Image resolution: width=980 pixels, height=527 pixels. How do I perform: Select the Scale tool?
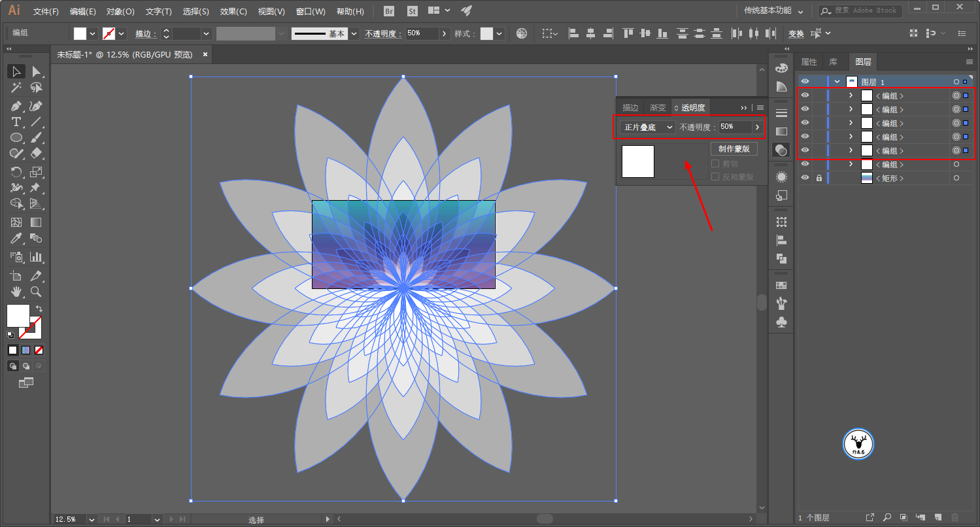36,172
